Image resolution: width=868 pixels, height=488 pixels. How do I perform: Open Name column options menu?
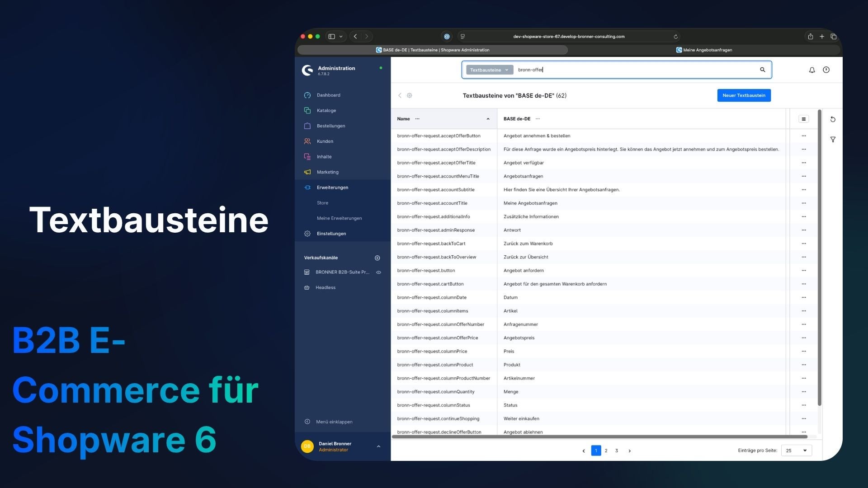[x=417, y=119]
